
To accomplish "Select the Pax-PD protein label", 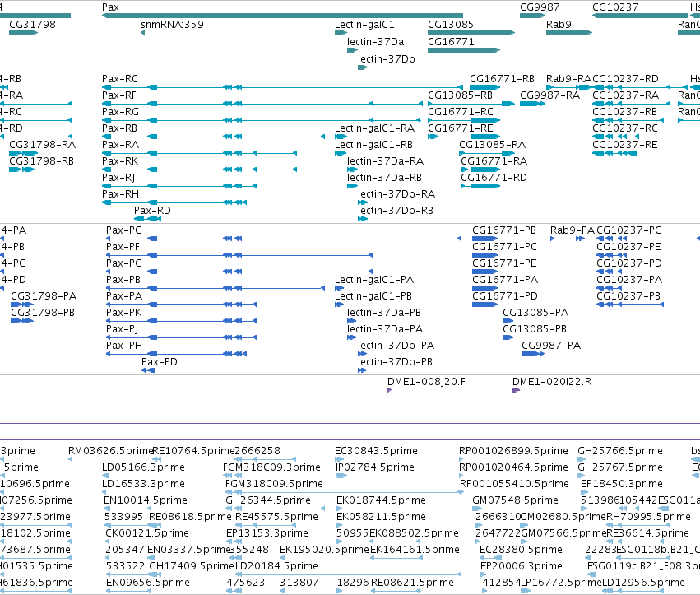I will [159, 362].
